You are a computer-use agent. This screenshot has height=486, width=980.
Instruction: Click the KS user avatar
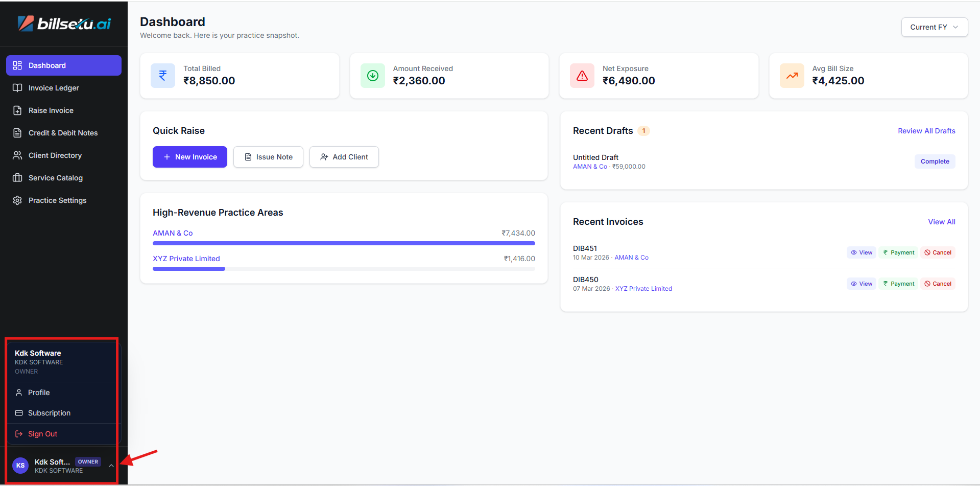(x=20, y=466)
